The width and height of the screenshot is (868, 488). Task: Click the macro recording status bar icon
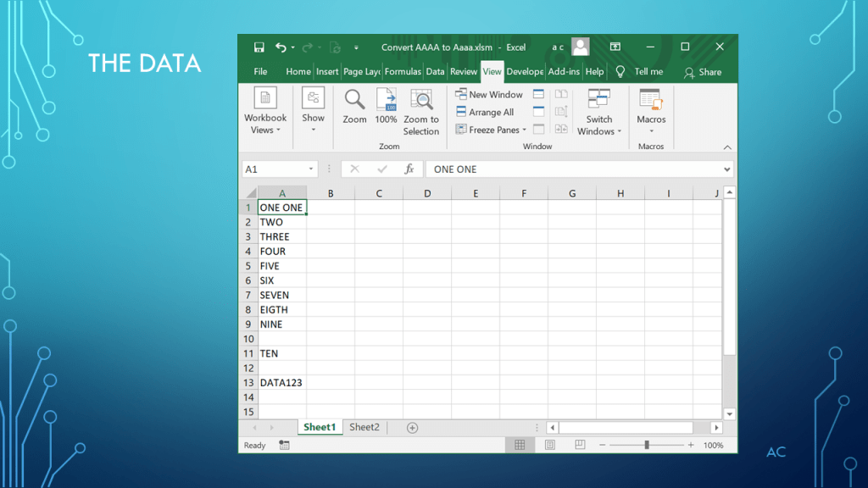click(x=284, y=445)
